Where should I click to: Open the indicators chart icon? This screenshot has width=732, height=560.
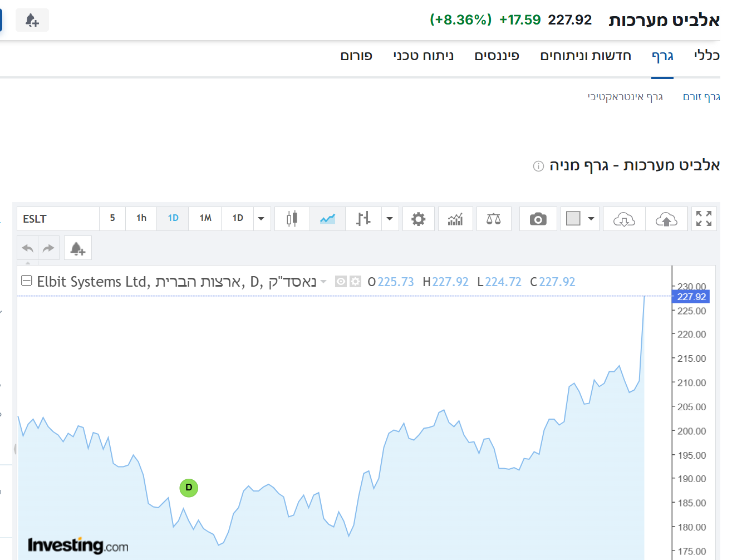click(455, 219)
